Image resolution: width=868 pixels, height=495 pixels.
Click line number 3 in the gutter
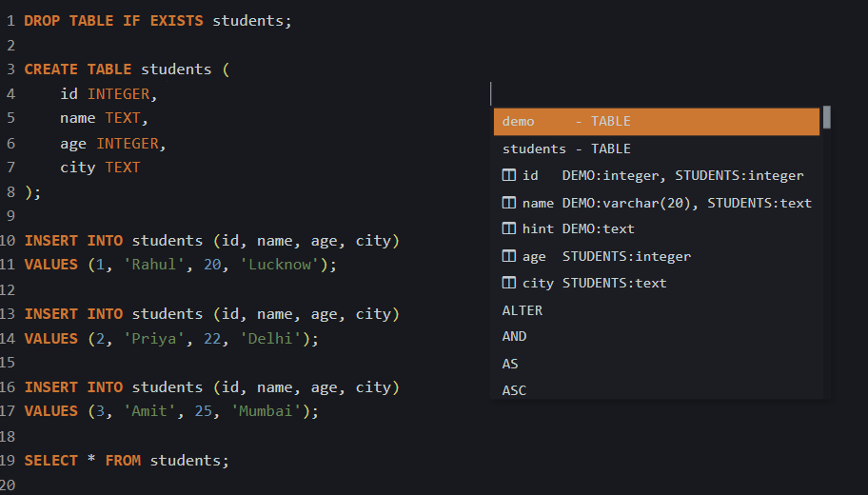coord(10,69)
